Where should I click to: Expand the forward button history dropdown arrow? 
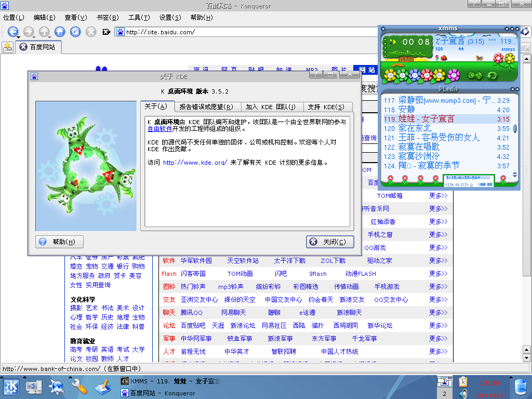pos(34,37)
